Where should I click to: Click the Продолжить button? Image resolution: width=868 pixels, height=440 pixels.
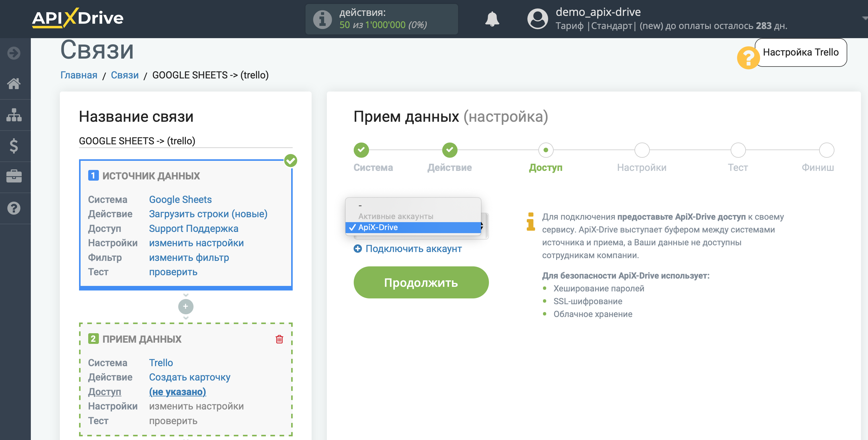(x=421, y=282)
